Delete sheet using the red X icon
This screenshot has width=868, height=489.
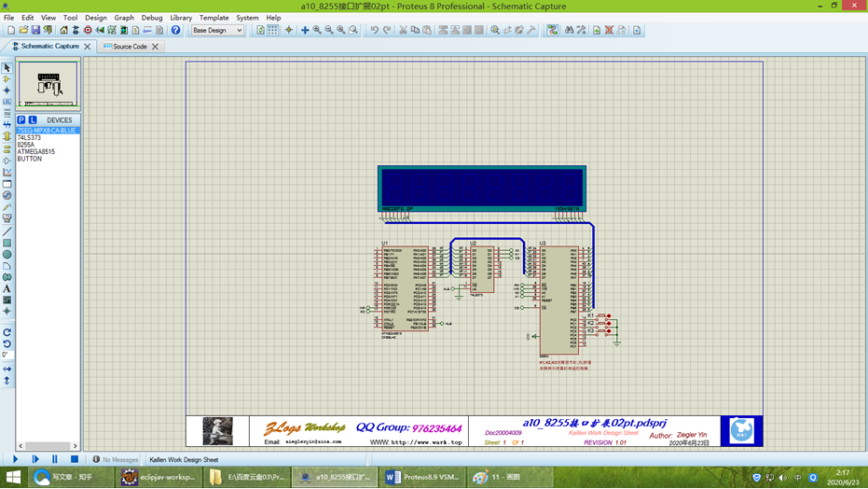(x=609, y=31)
